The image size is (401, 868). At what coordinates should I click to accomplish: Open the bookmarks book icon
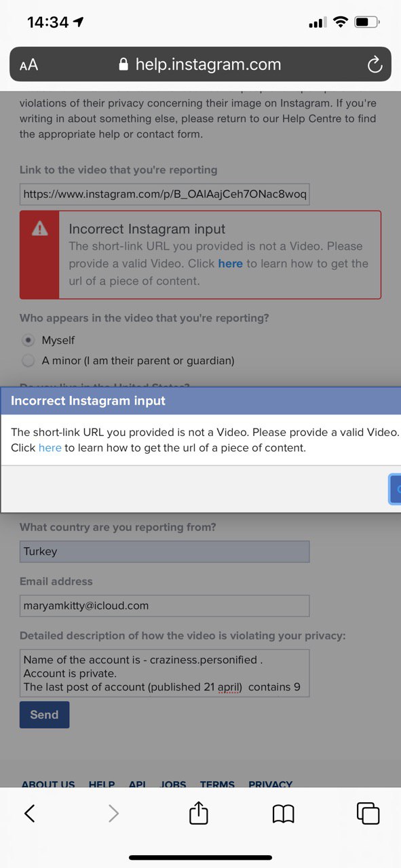(283, 813)
